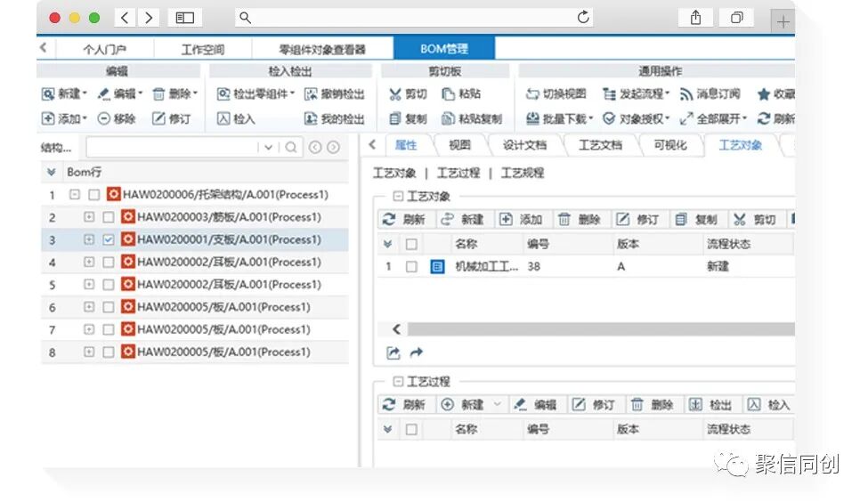The image size is (868, 502).
Task: Click 粘贴 in 剪切板 group
Action: click(461, 93)
